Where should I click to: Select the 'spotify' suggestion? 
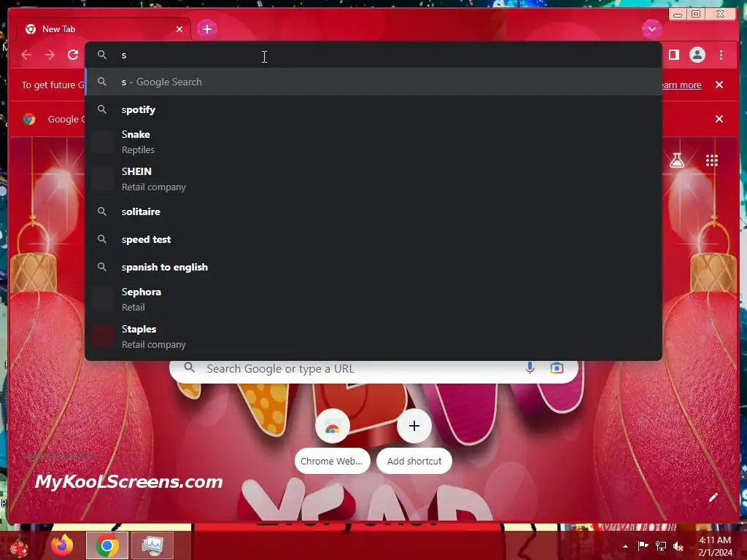pos(373,109)
